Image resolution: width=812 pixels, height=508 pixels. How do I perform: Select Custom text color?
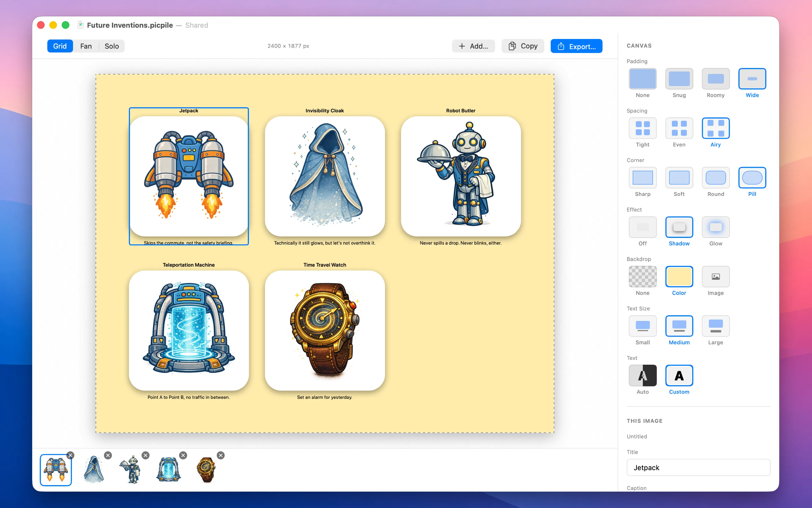(679, 375)
